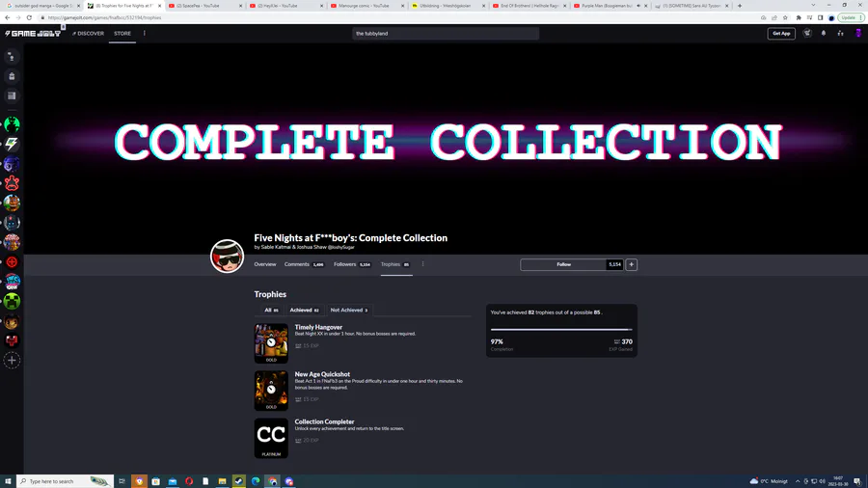The width and height of the screenshot is (868, 488).
Task: Open the @JoshySugar developer link
Action: (x=341, y=247)
